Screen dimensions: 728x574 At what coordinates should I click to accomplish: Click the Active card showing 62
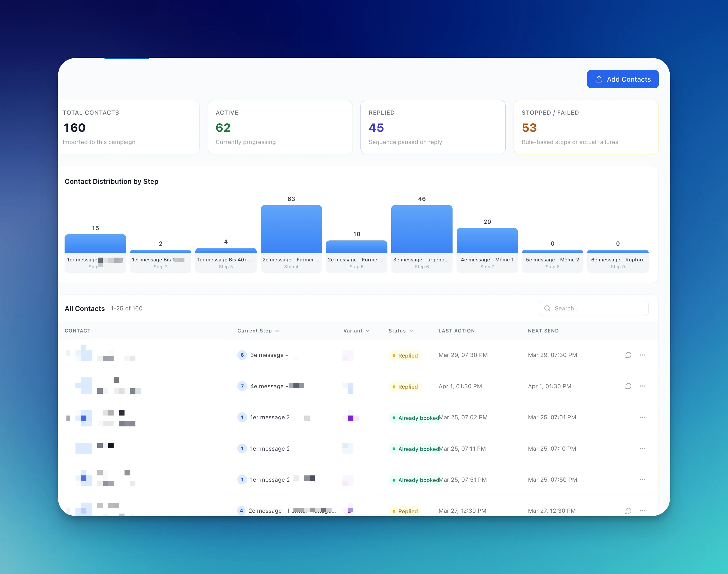click(x=280, y=127)
